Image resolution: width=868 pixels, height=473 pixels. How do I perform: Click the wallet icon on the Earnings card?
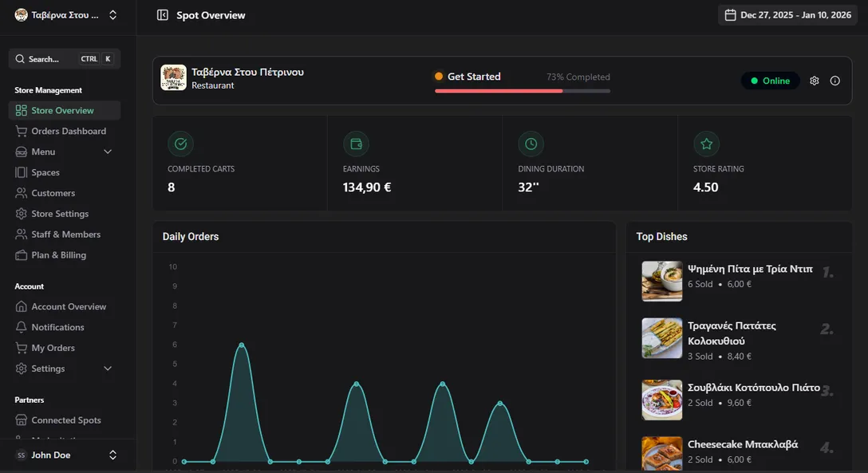coord(356,144)
